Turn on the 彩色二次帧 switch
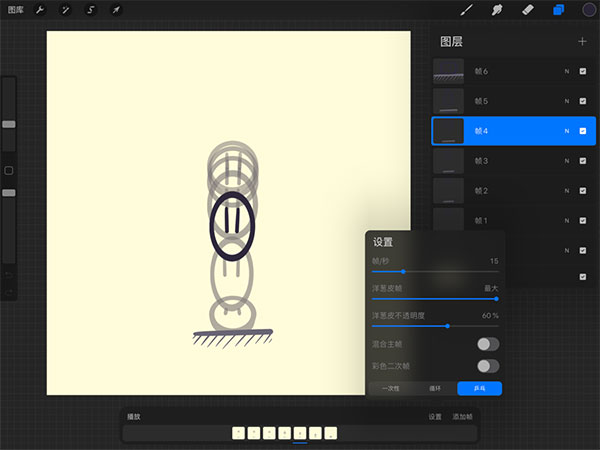This screenshot has height=450, width=600. [487, 366]
